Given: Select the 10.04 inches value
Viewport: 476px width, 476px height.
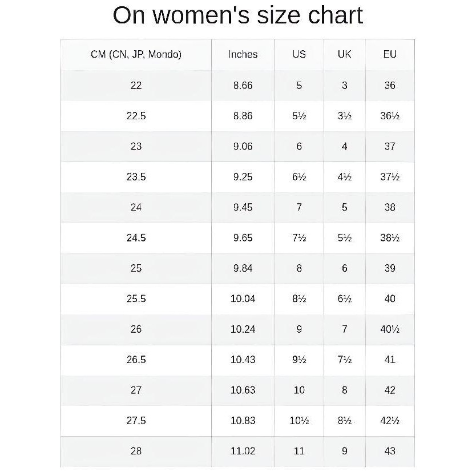Looking at the screenshot, I should [x=243, y=298].
